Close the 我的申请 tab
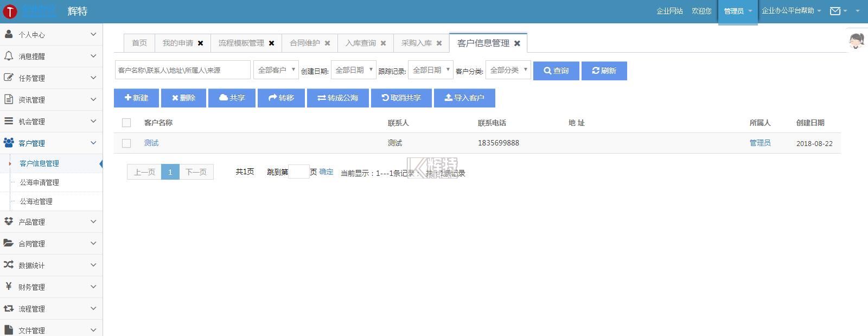The width and height of the screenshot is (868, 336). point(200,43)
